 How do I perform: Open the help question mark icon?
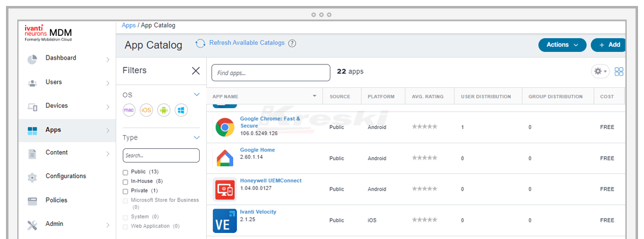point(292,43)
